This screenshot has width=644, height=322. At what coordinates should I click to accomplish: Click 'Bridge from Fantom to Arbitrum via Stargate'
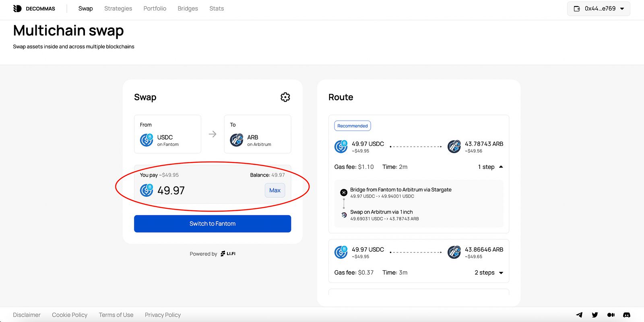coord(401,189)
